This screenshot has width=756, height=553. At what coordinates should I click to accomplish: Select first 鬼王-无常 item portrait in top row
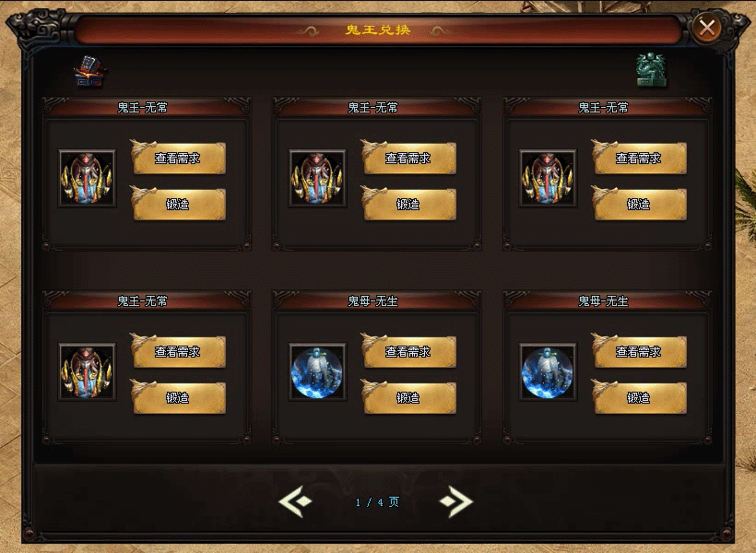tap(88, 179)
